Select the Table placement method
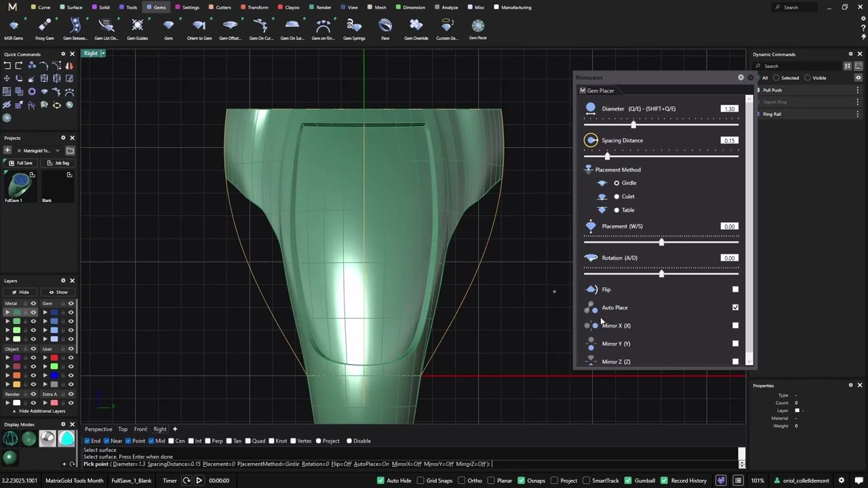 [616, 210]
